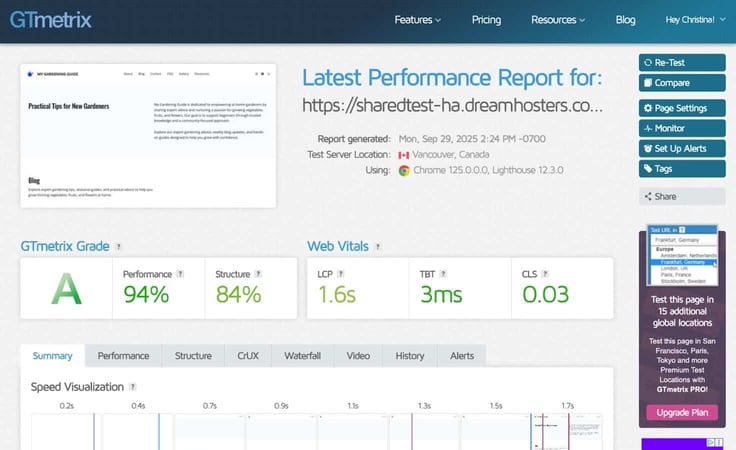Screen dimensions: 736x450
Task: Click the A grade letter
Action: (66, 289)
